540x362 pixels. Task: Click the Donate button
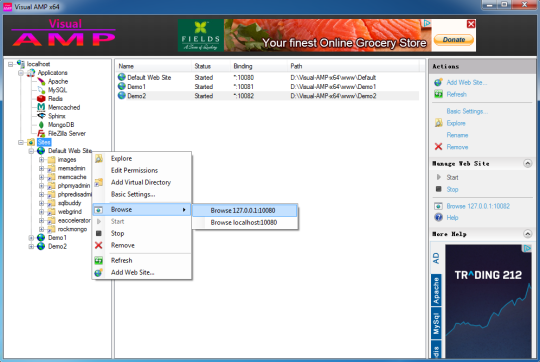pyautogui.click(x=454, y=40)
